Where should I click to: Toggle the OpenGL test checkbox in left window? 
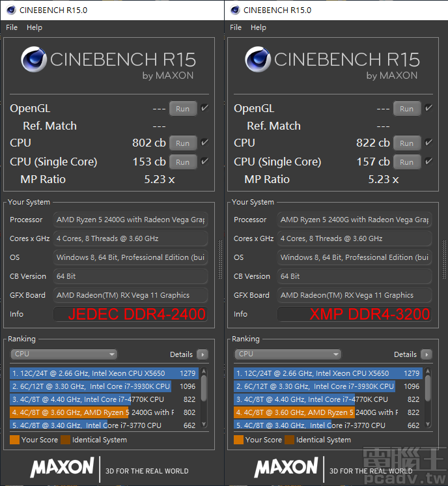pyautogui.click(x=204, y=108)
